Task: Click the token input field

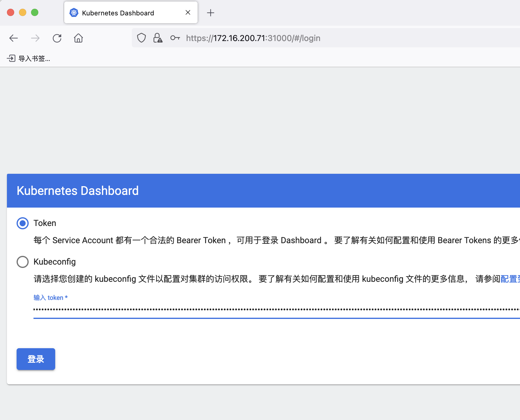Action: point(277,310)
